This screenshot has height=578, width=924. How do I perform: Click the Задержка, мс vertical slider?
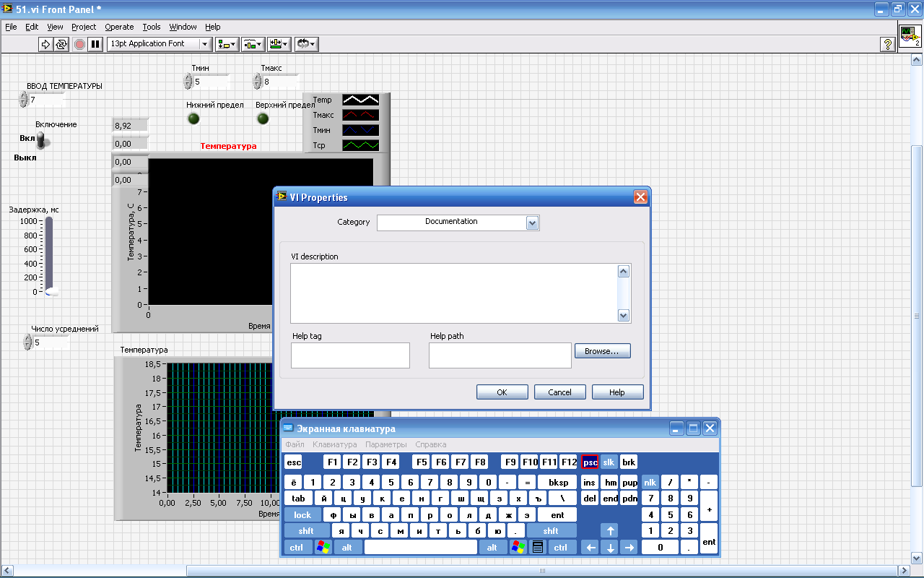coord(49,256)
